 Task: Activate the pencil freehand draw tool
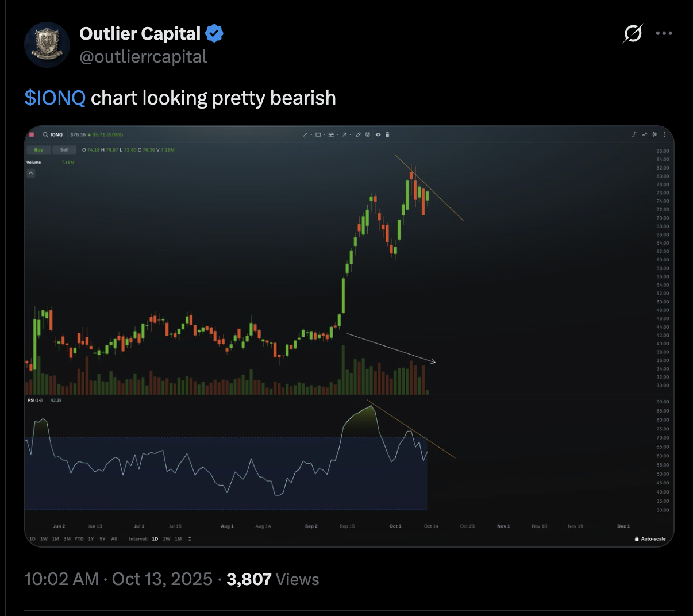pyautogui.click(x=358, y=134)
